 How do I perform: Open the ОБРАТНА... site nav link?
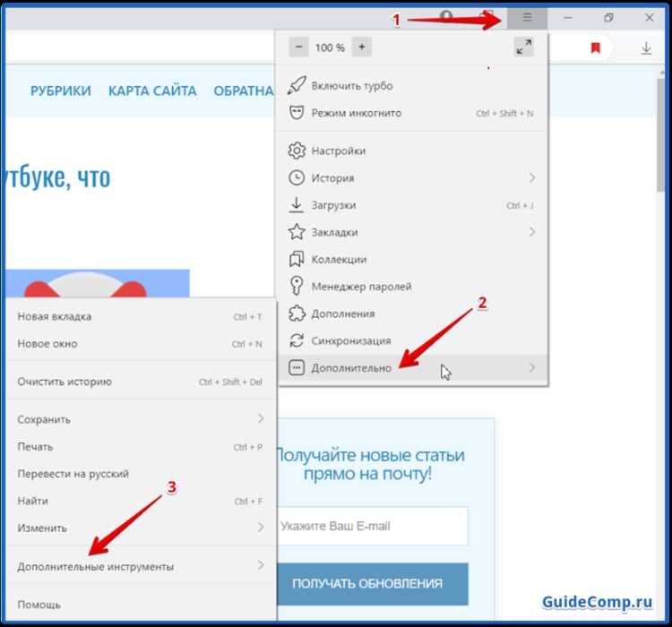(x=244, y=90)
